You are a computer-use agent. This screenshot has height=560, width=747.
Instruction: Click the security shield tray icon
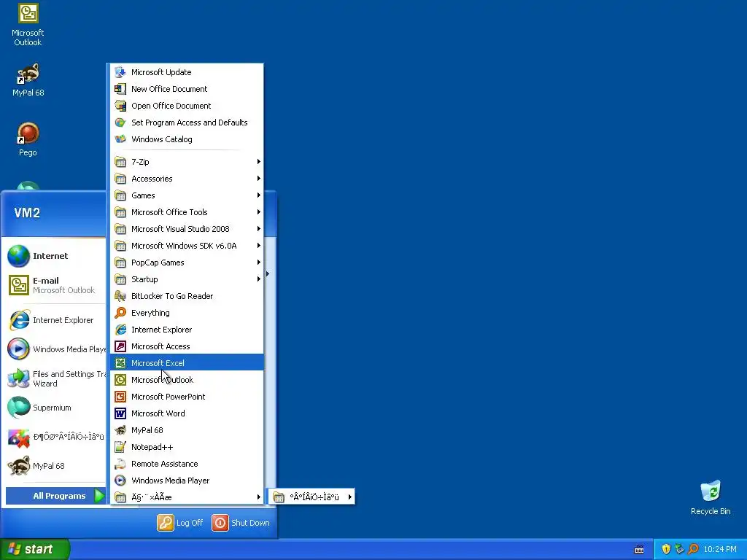[666, 550]
